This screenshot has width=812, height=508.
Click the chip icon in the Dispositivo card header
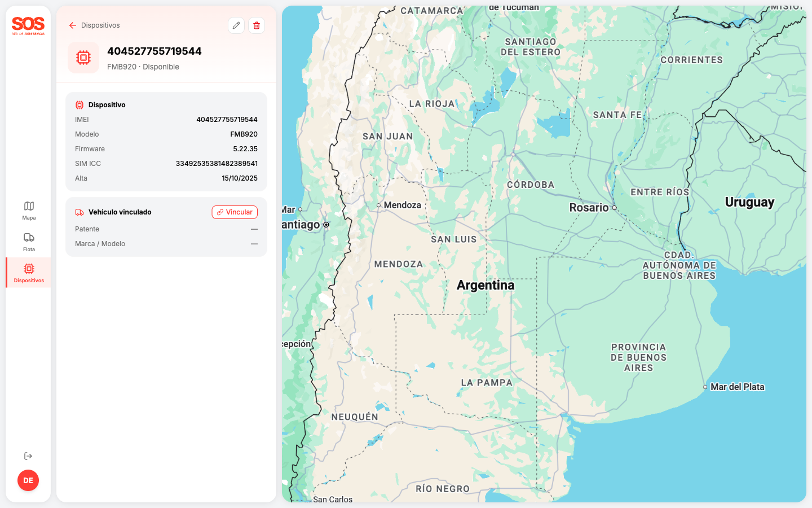(x=79, y=104)
